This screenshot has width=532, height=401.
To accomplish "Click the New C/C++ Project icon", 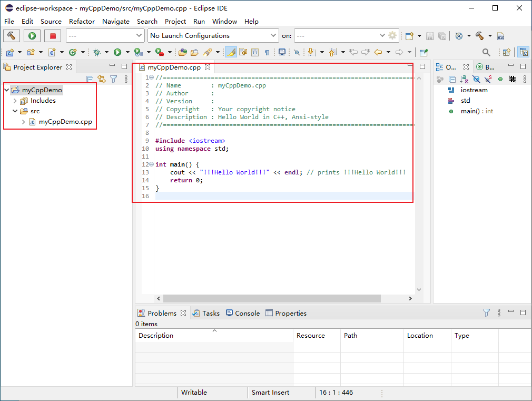I will (10, 52).
